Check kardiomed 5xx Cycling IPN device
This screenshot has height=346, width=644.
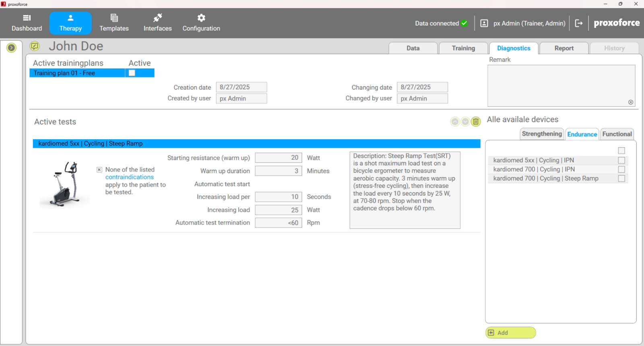(621, 161)
